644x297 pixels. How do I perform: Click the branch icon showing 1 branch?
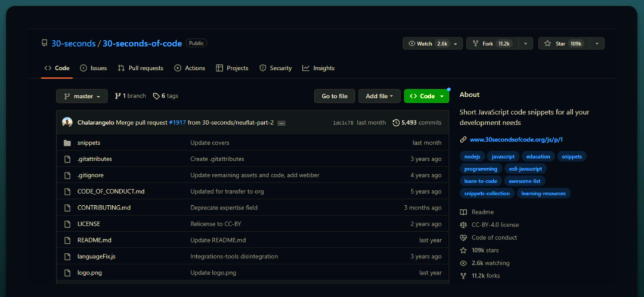coord(117,96)
